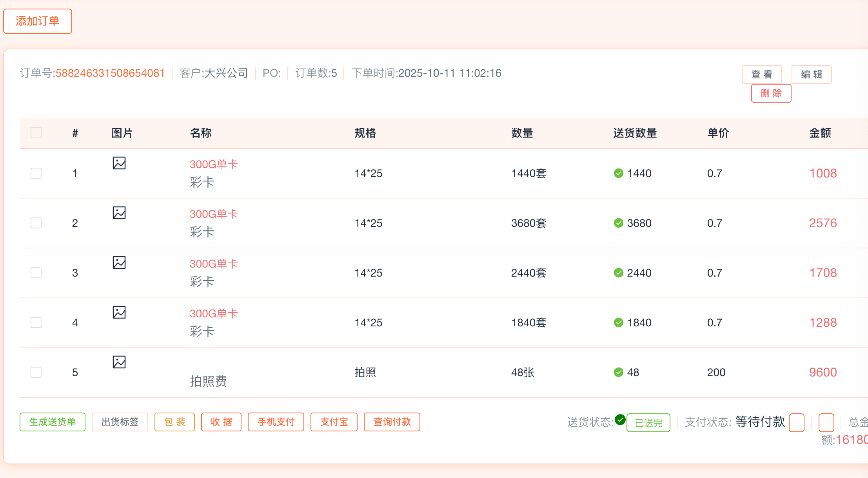Screen dimensions: 868x478
Task: Click 生成送货单 green button
Action: 53,422
